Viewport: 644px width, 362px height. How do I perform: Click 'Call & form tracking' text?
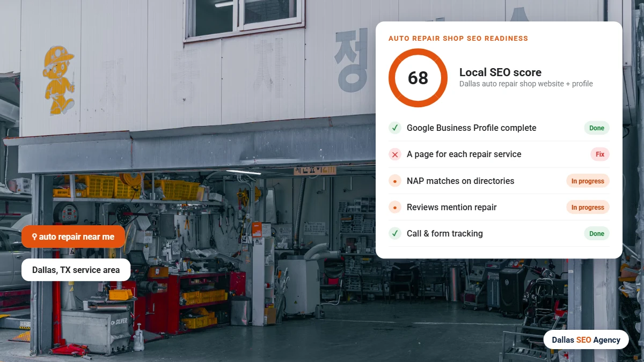[x=444, y=233]
